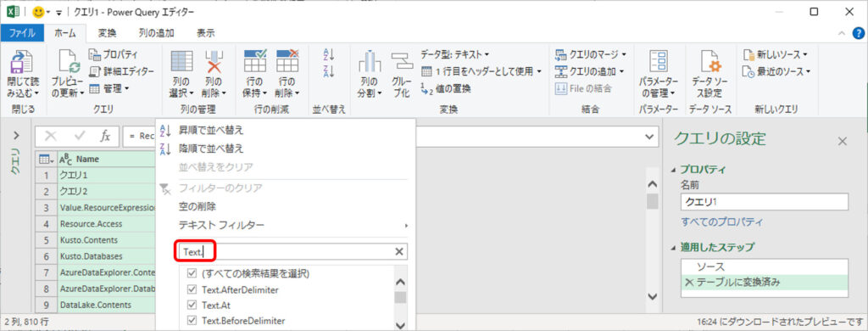Click the Keep Rows (行の保持) icon

(x=254, y=60)
